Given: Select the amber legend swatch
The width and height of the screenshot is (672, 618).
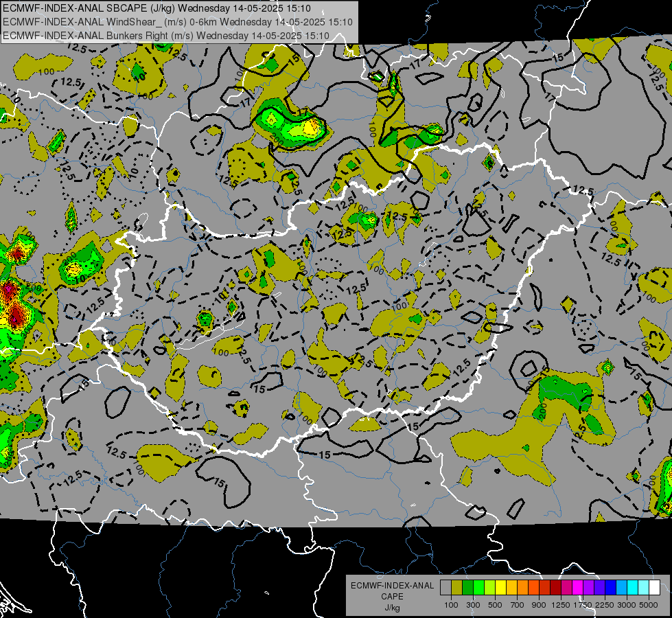Looking at the screenshot, I should (511, 587).
